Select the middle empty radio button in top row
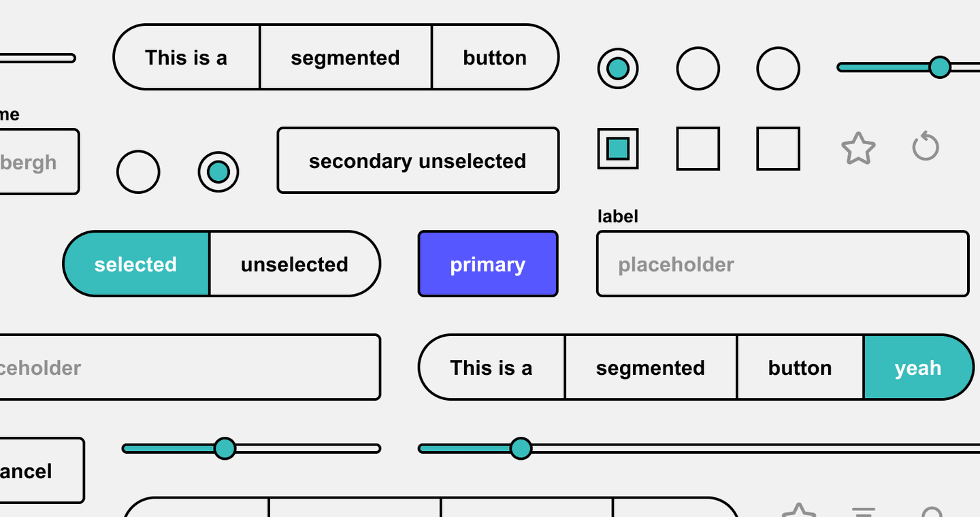Screen dimensions: 980x517 click(x=698, y=68)
